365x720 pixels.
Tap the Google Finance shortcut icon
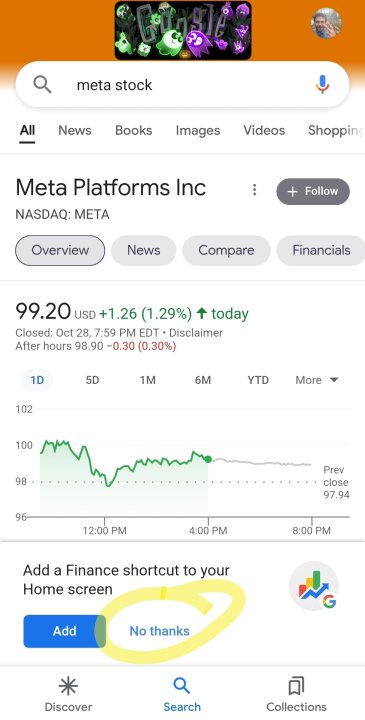(314, 586)
